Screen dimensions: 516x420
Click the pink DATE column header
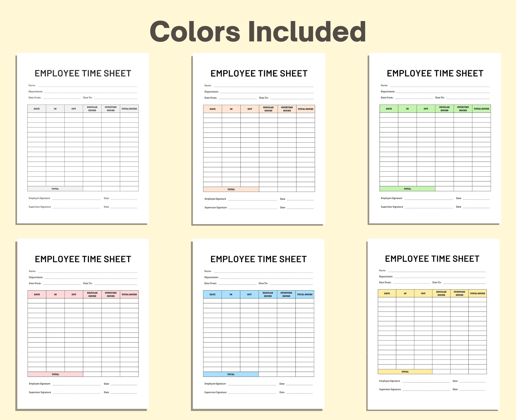click(x=37, y=294)
